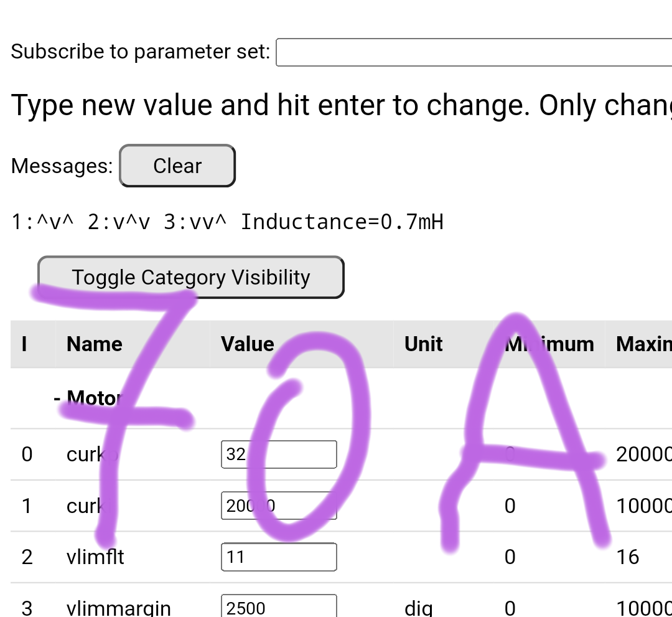Click the vlimmargin parameter name

click(x=118, y=608)
